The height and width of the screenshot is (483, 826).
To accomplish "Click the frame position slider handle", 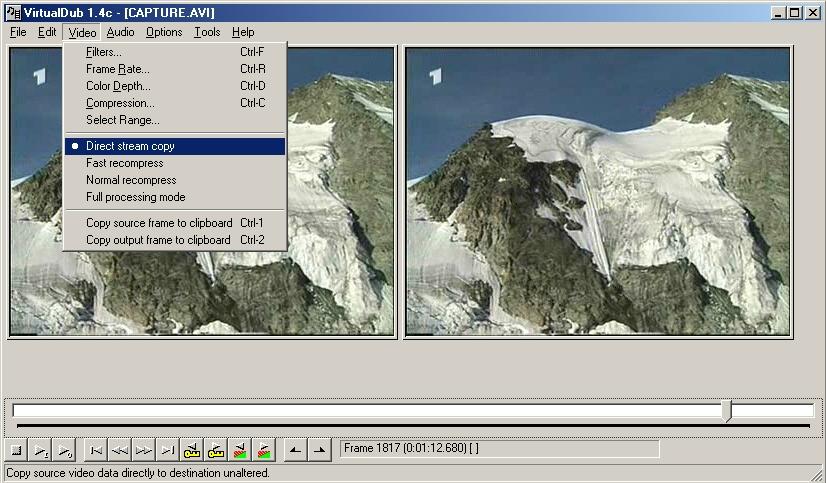I will (x=727, y=411).
